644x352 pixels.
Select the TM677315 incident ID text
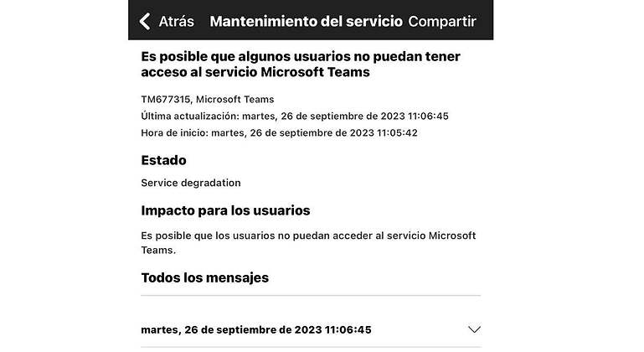(166, 100)
